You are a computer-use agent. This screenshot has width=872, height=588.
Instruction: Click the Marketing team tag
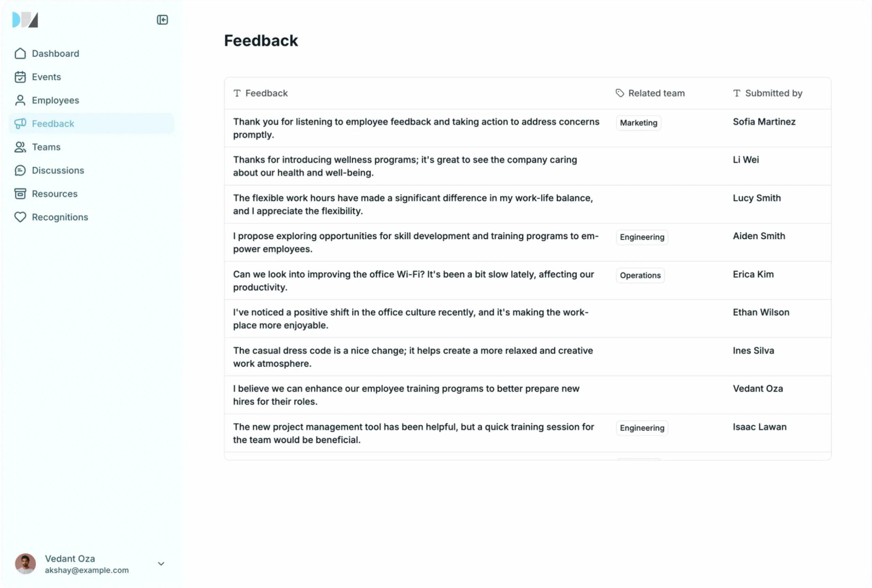click(638, 123)
